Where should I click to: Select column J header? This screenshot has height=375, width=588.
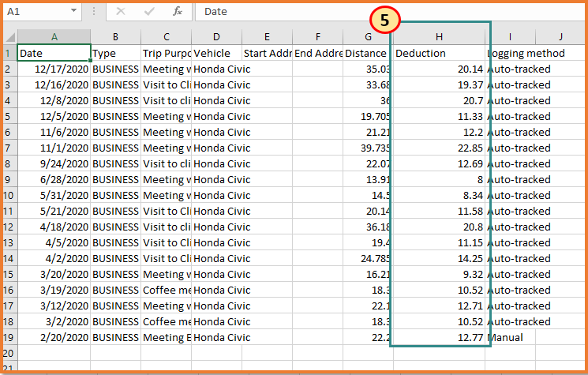(560, 37)
